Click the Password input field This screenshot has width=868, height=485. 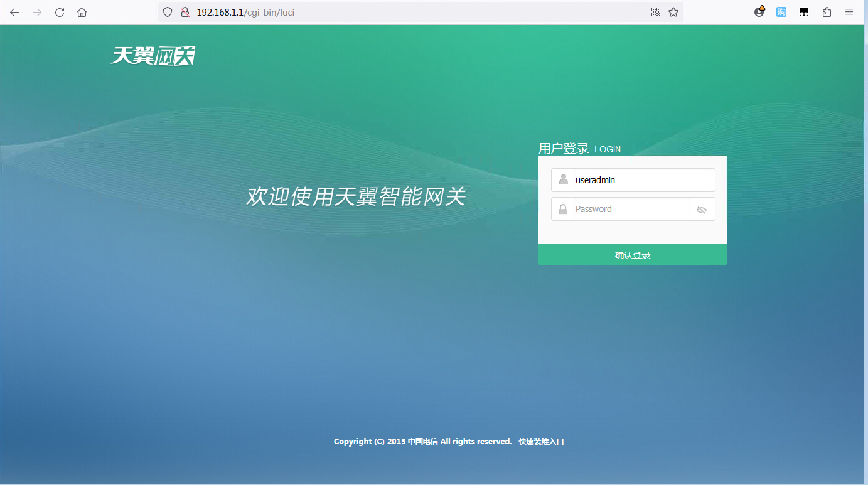coord(628,208)
